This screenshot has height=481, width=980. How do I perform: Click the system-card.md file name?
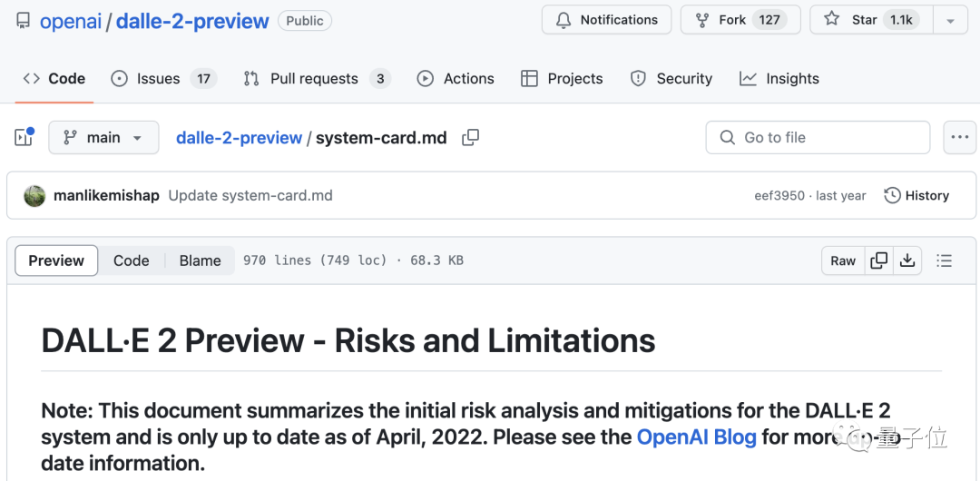click(381, 138)
